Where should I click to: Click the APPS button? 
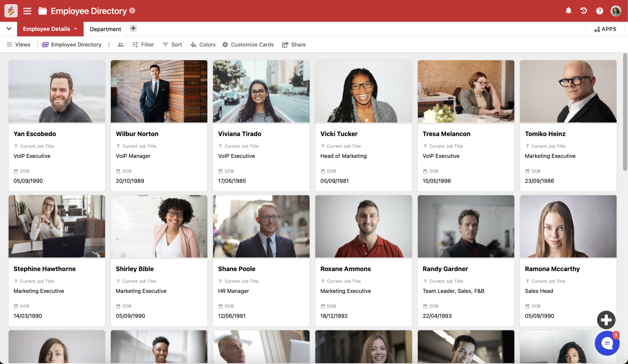click(x=606, y=29)
